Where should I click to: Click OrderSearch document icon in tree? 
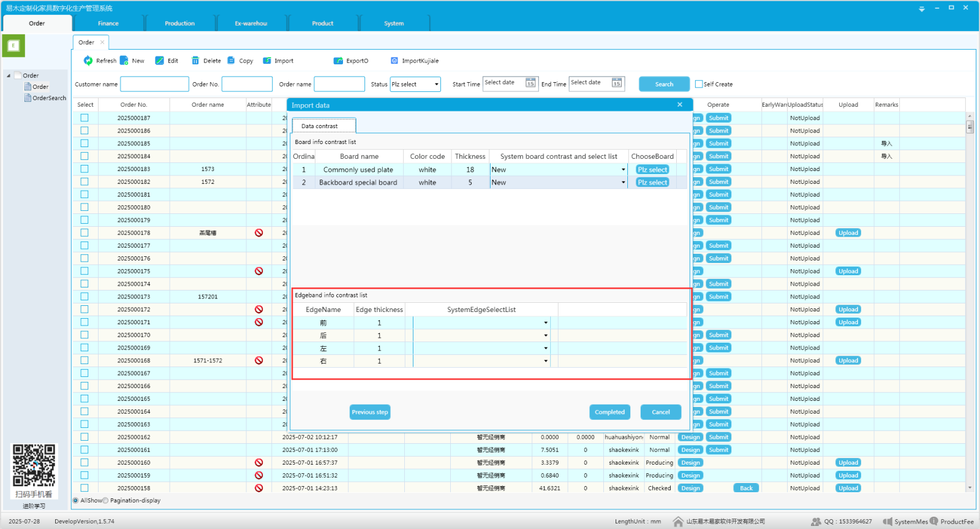[28, 97]
